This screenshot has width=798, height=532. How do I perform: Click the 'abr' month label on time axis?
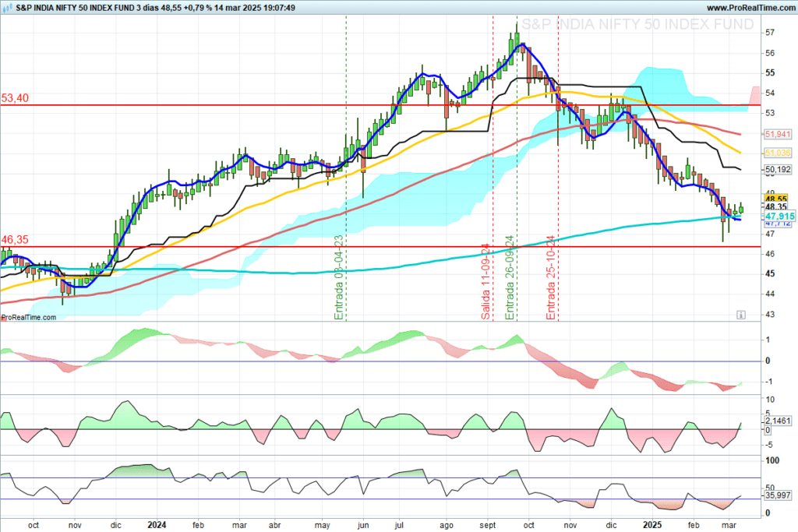pyautogui.click(x=274, y=525)
